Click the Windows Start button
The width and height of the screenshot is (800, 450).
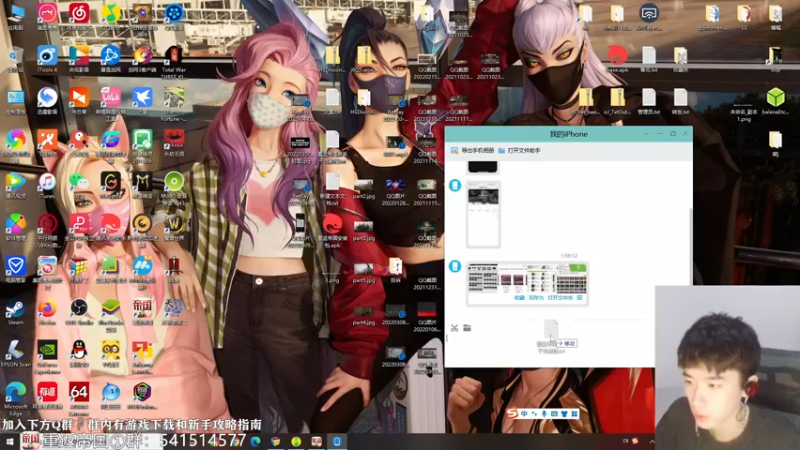point(9,441)
